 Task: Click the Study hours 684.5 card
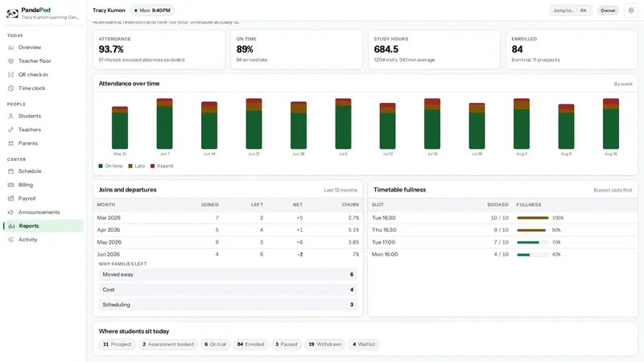point(434,49)
